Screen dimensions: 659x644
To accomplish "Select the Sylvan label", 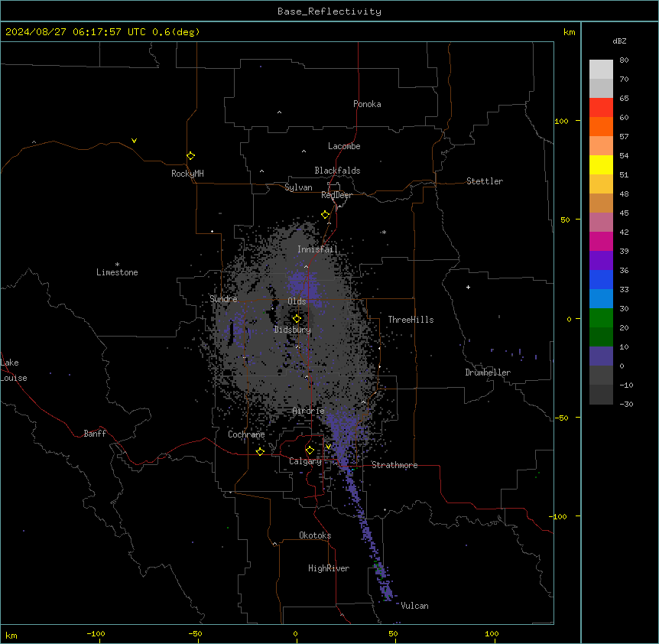I will pyautogui.click(x=298, y=187).
